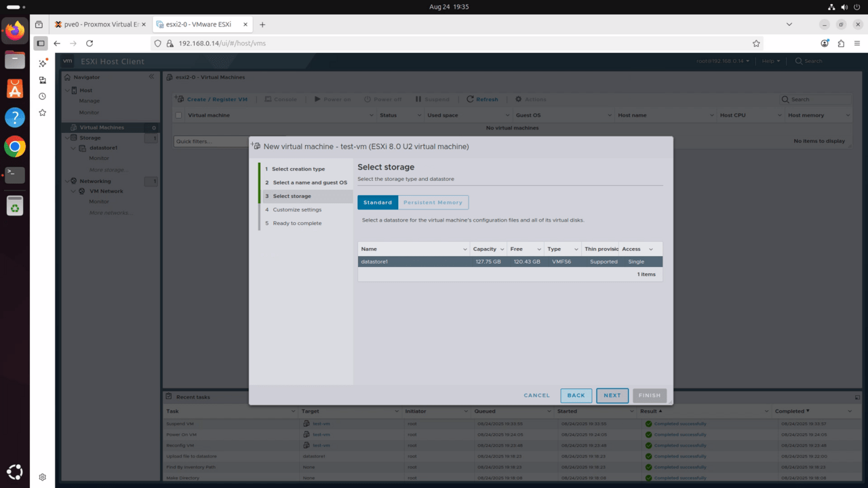Click the Console monitor icon

point(268,99)
